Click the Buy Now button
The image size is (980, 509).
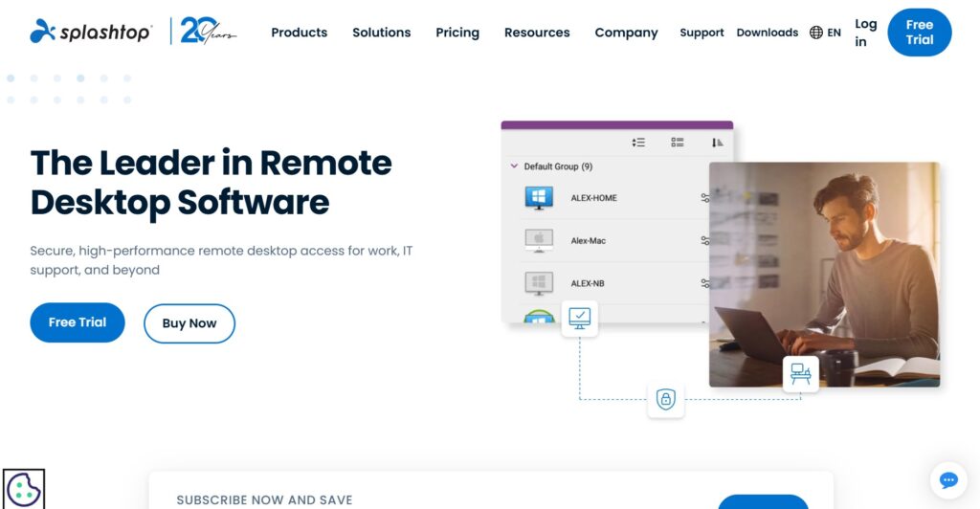point(189,323)
